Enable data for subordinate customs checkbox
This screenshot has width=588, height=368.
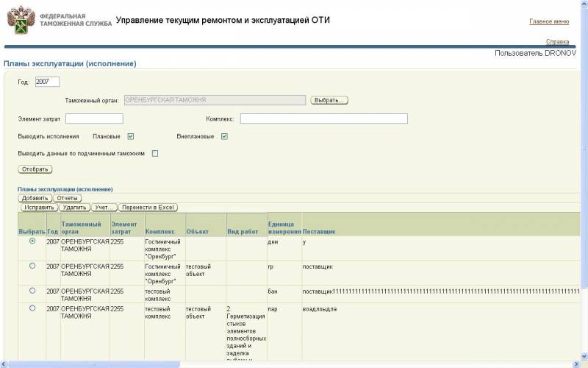(x=155, y=154)
